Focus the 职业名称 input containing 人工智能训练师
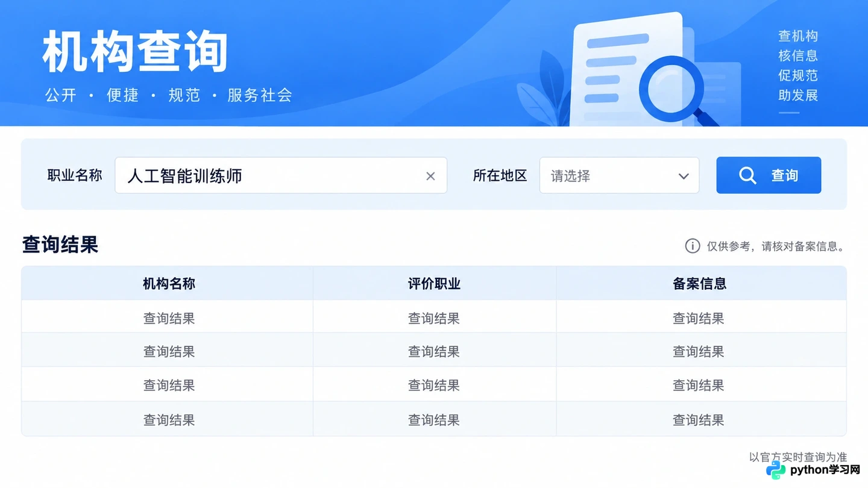 tap(281, 175)
